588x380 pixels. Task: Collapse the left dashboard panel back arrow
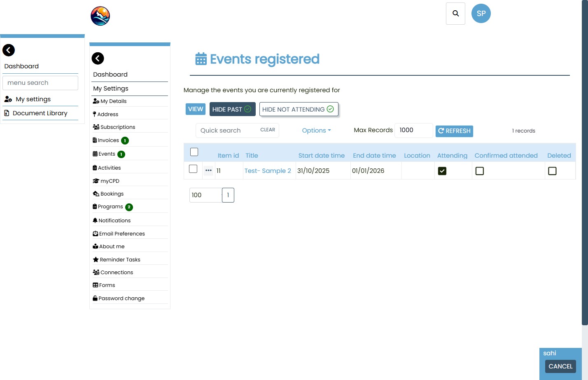click(9, 50)
